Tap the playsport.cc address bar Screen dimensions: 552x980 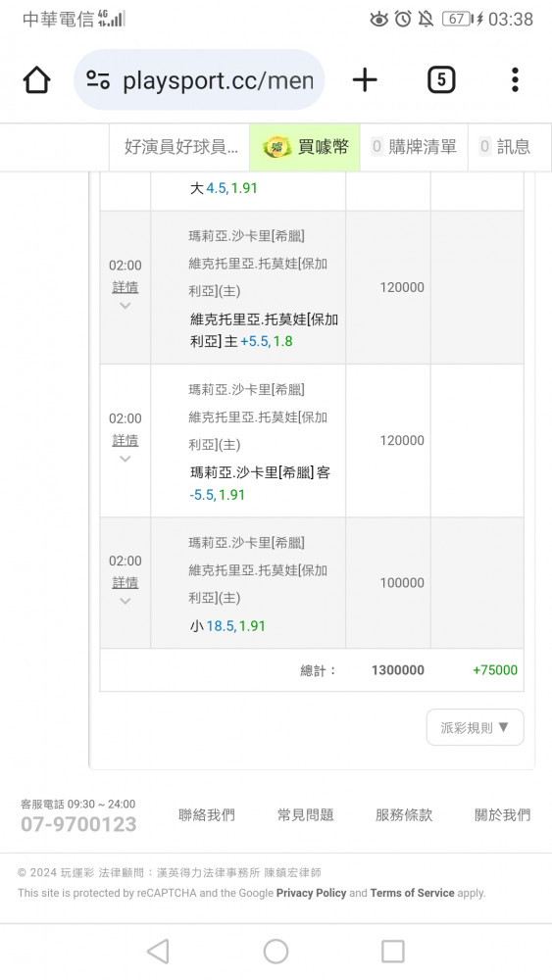tap(199, 80)
